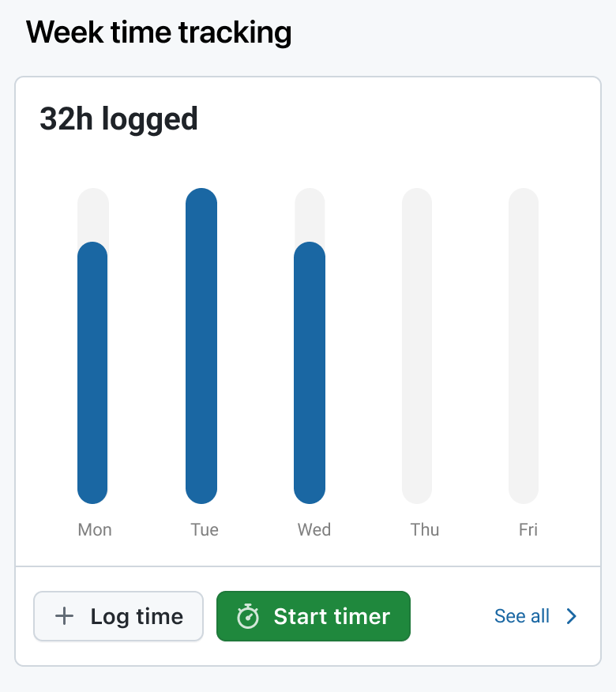Click the chevron next to See all
The height and width of the screenshot is (692, 616).
(x=570, y=616)
